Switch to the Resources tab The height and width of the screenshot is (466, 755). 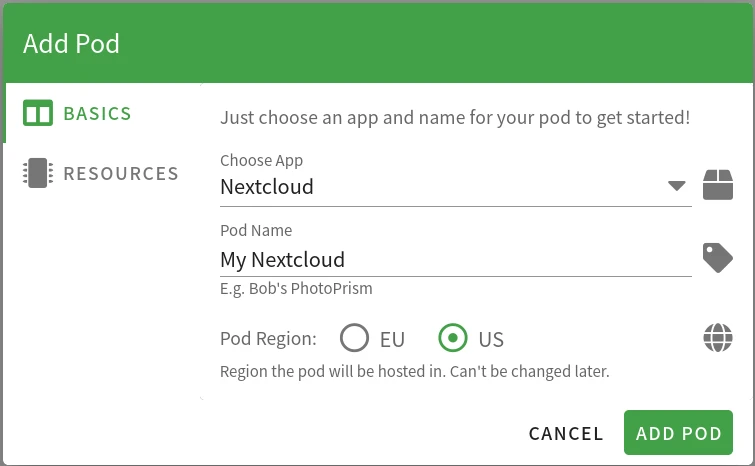pyautogui.click(x=120, y=173)
